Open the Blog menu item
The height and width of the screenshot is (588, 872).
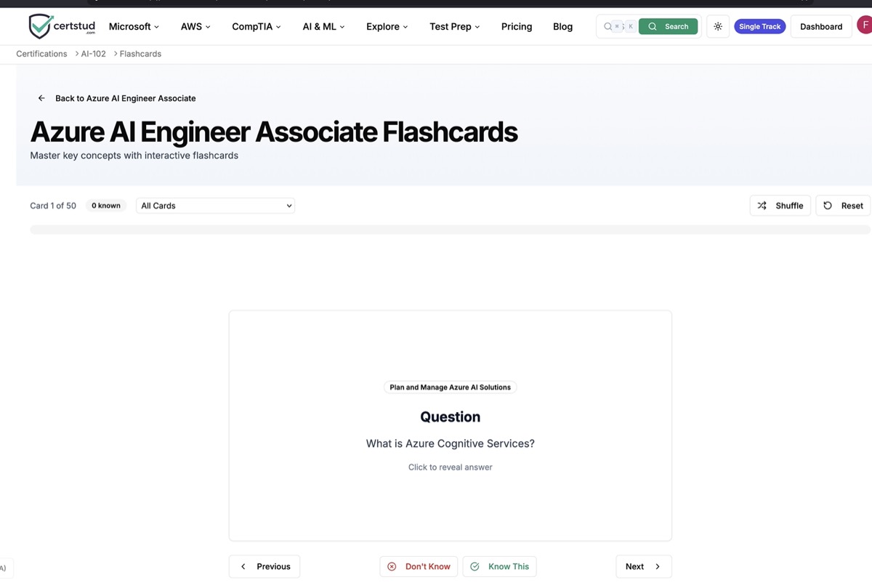click(x=562, y=26)
